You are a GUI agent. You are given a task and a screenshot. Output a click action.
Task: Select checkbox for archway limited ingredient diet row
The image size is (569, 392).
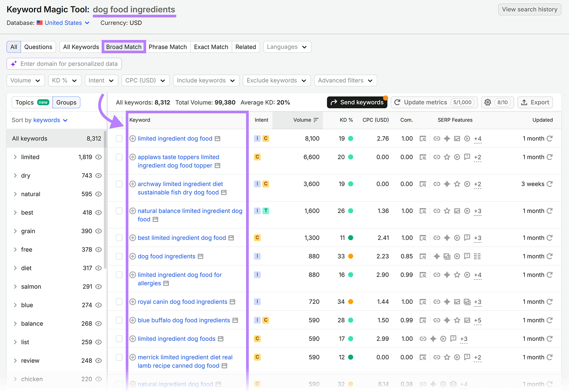click(119, 184)
